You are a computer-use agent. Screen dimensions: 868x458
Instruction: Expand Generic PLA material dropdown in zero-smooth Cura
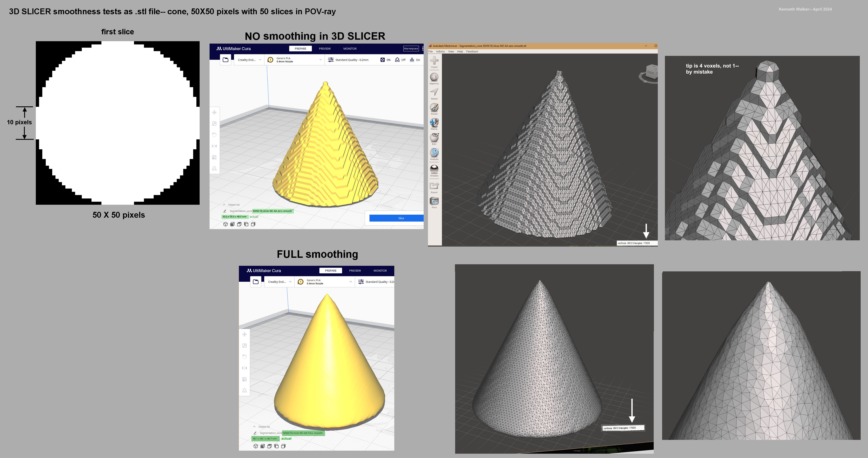click(x=295, y=60)
